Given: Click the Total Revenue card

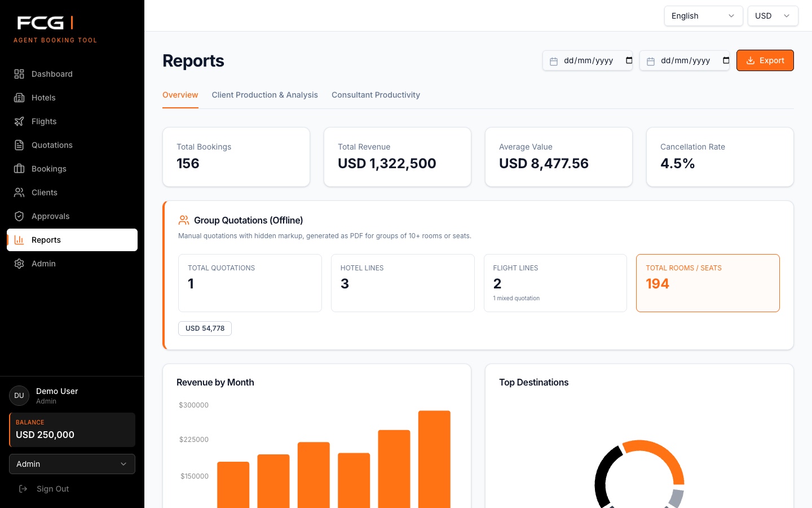Looking at the screenshot, I should pos(398,157).
